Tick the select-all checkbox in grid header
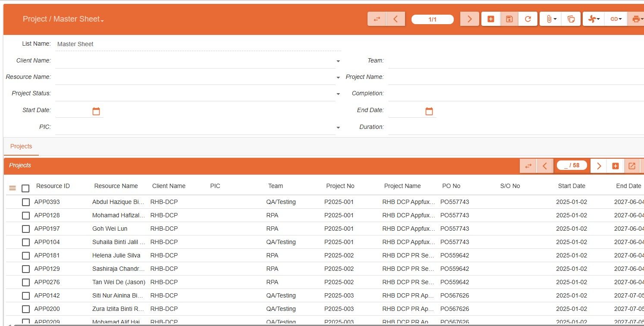The image size is (644, 326). (25, 188)
